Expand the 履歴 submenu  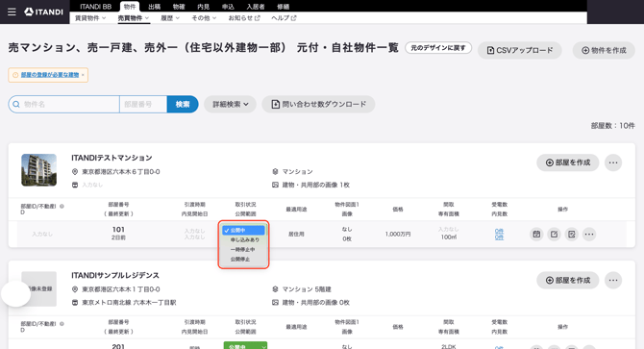pyautogui.click(x=170, y=18)
